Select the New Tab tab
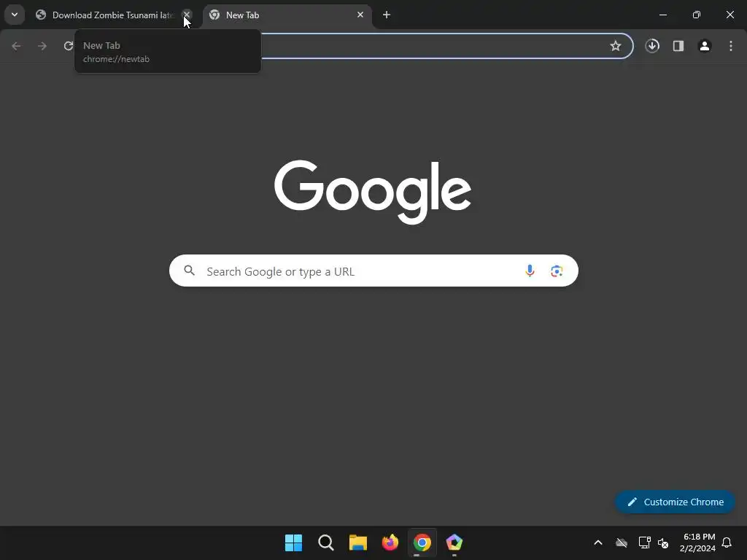Viewport: 747px width, 560px height. 287,15
